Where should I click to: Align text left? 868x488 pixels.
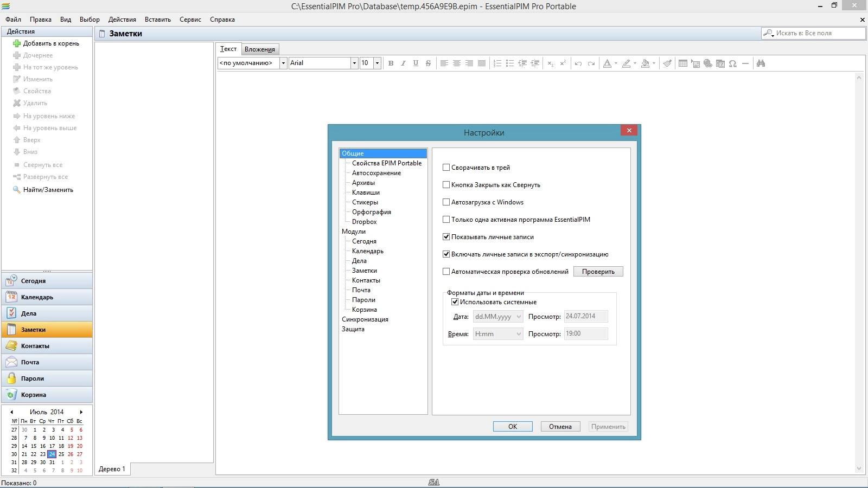pyautogui.click(x=444, y=63)
